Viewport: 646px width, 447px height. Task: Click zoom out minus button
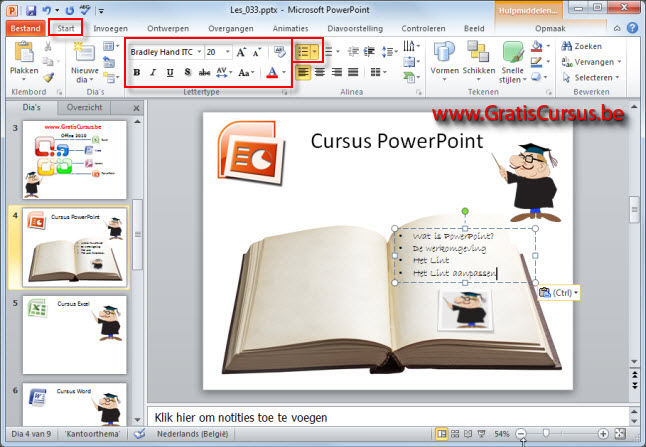point(521,433)
